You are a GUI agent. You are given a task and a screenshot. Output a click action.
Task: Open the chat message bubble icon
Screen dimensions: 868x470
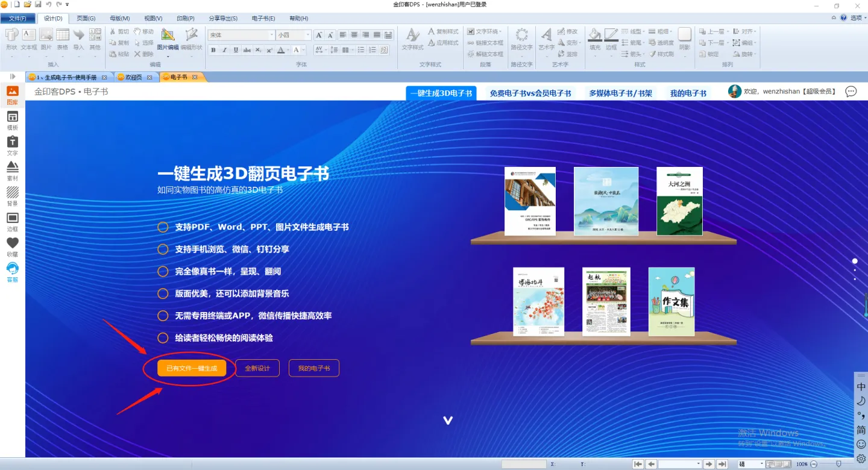point(851,92)
